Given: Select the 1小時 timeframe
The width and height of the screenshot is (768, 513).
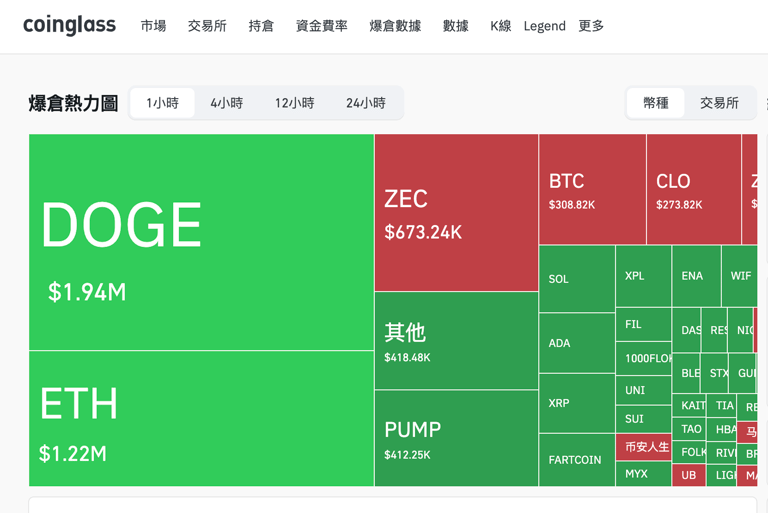Looking at the screenshot, I should (162, 103).
